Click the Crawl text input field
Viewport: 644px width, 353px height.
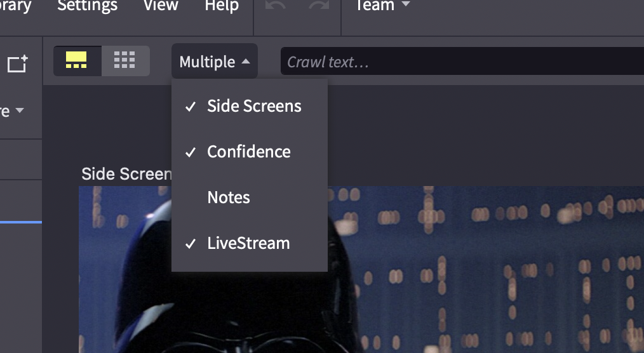click(x=462, y=61)
